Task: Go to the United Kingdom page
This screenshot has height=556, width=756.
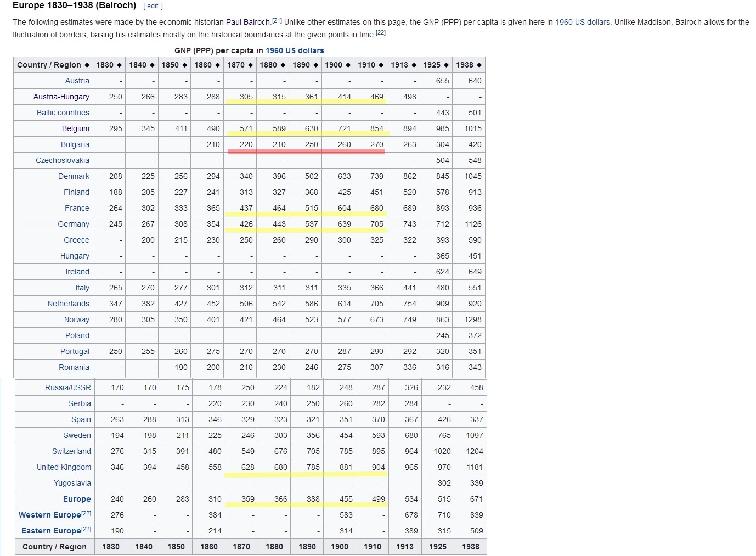Action: coord(64,467)
